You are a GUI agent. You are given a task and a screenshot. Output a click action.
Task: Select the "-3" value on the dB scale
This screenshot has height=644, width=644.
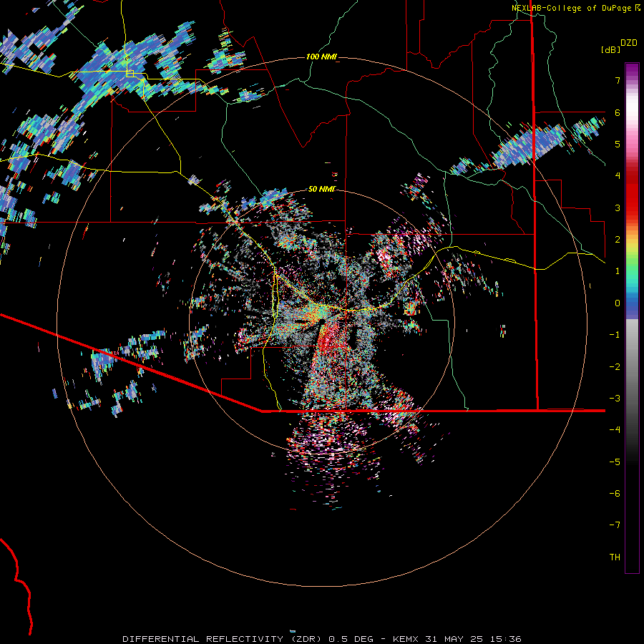click(x=615, y=399)
